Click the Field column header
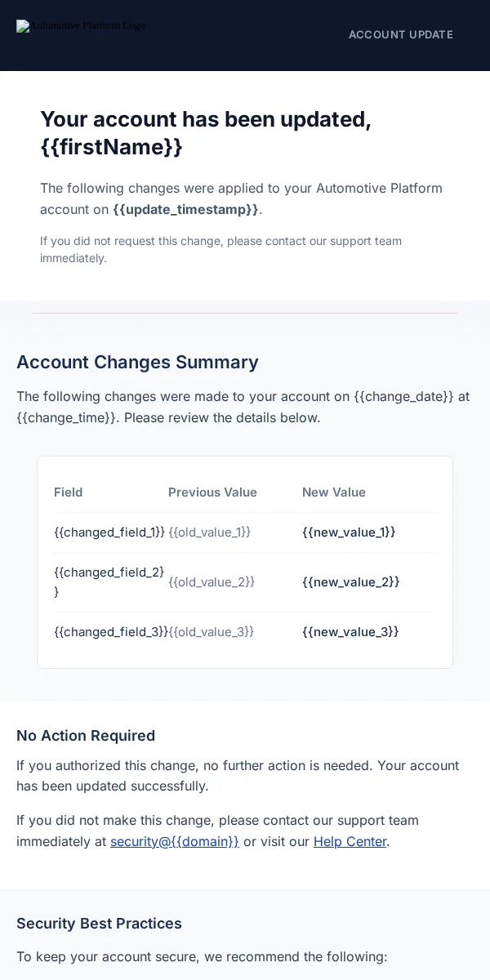This screenshot has height=980, width=490. [x=69, y=492]
